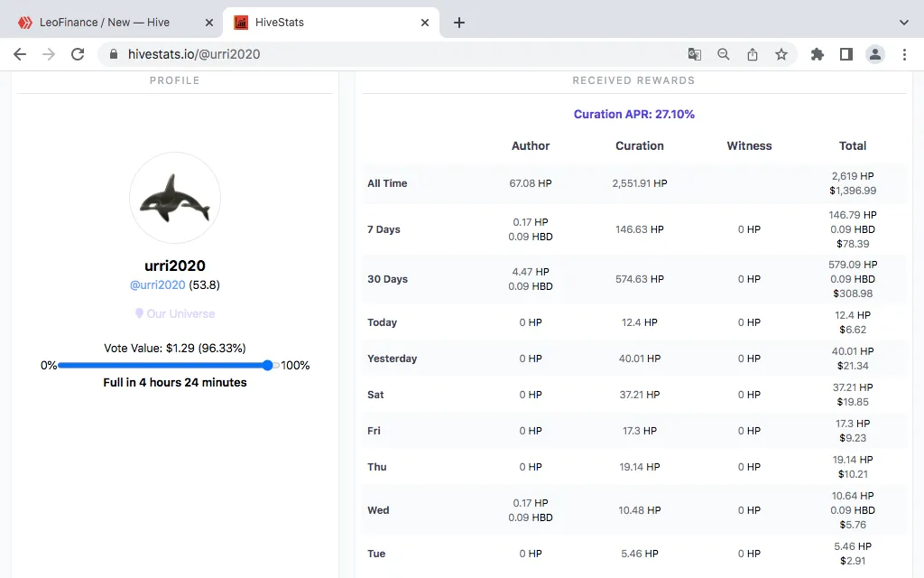Bookmark this page with the star icon

[781, 54]
